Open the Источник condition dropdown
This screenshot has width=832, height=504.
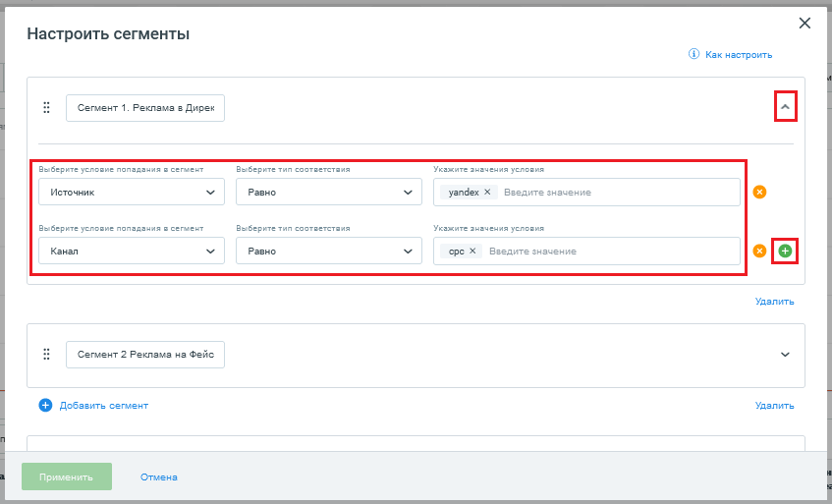click(132, 192)
